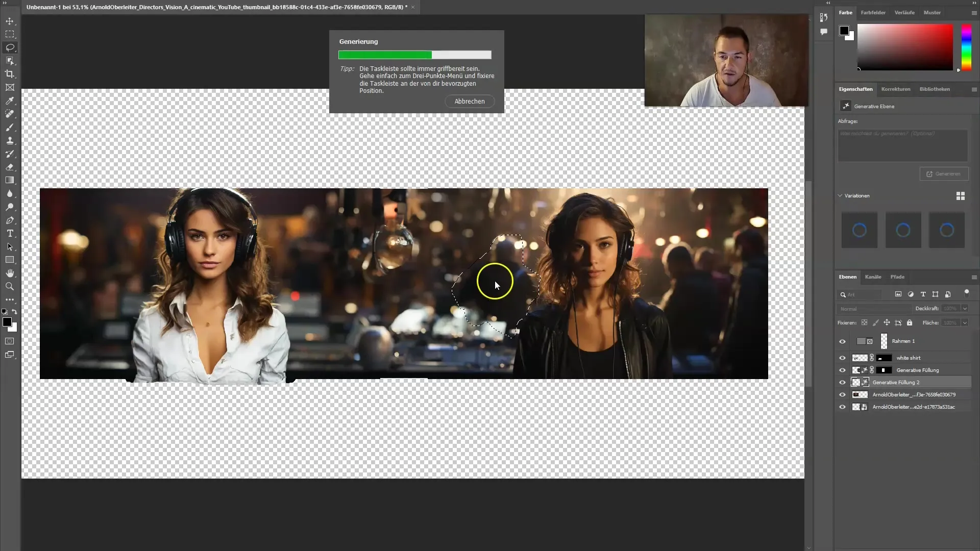This screenshot has width=980, height=551.
Task: Select the Type tool
Action: [10, 234]
